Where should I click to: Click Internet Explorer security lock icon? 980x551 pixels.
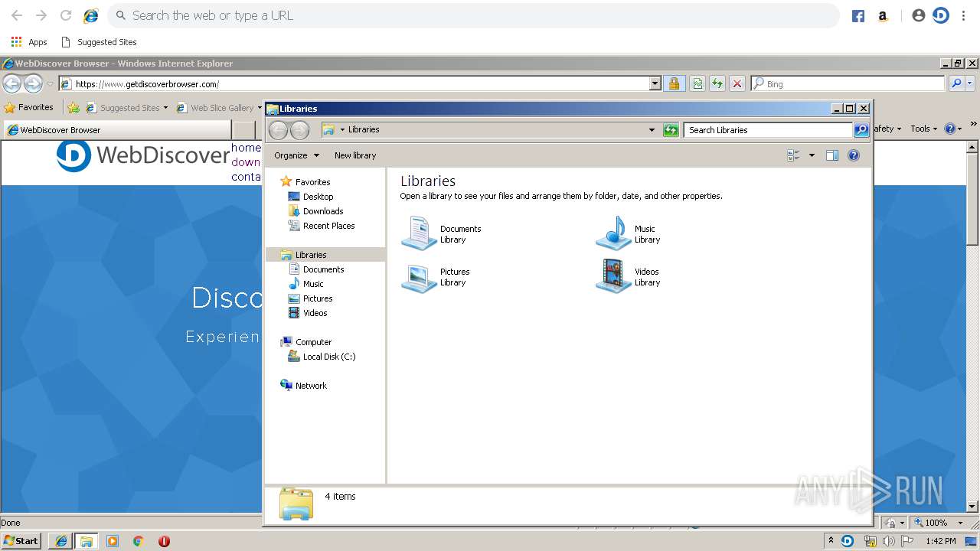[674, 83]
